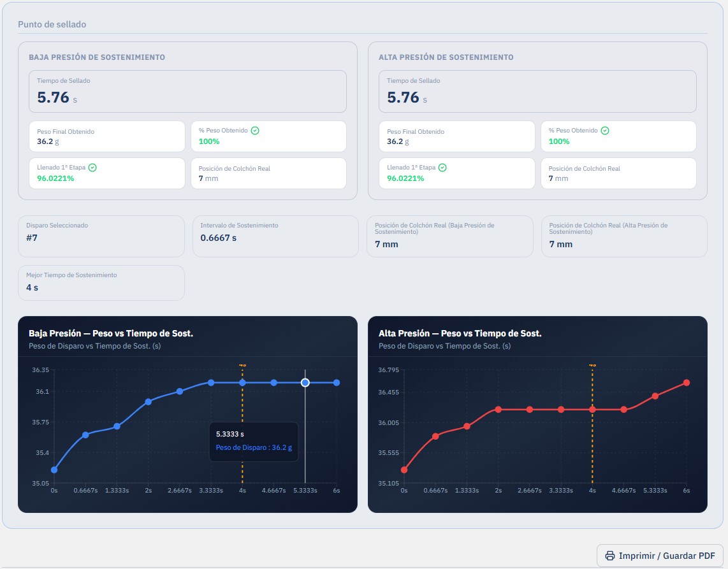
Task: Click Tiempo de Sellado 5.76 in Alta Presión
Action: click(537, 91)
